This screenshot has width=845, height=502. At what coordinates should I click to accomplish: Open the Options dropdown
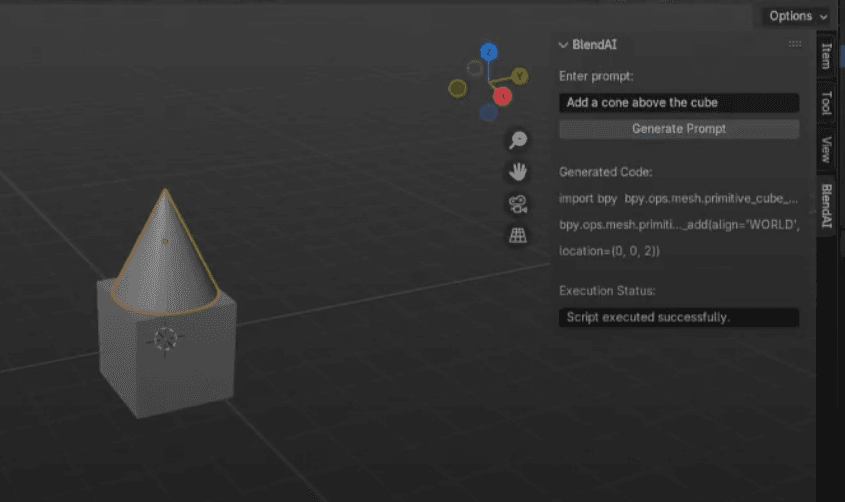797,16
